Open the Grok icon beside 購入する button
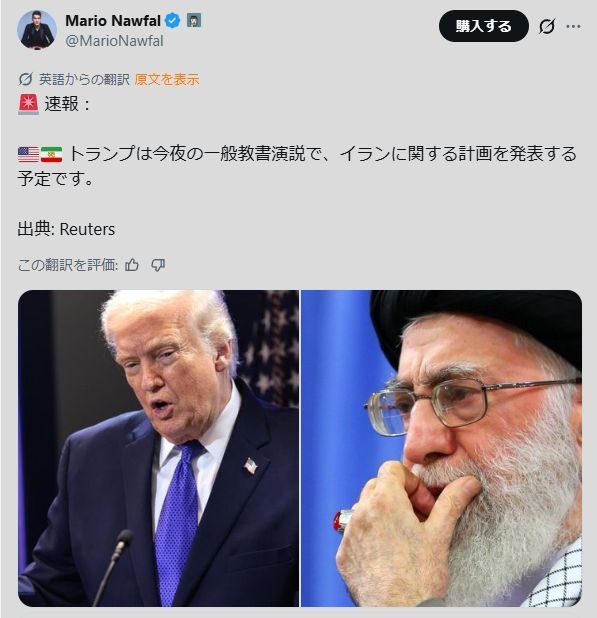The width and height of the screenshot is (597, 618). (x=547, y=26)
